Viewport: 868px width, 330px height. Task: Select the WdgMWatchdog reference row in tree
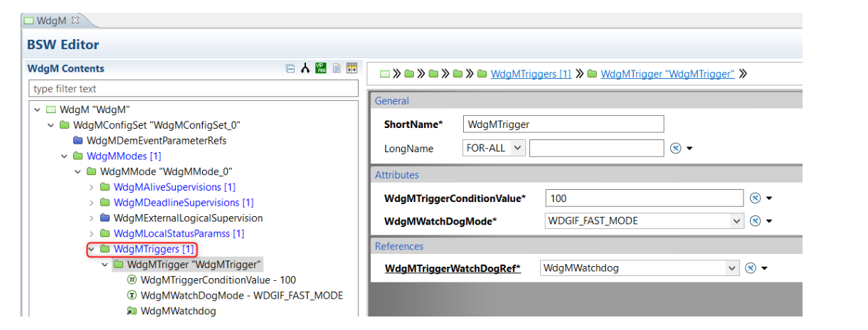click(x=178, y=311)
